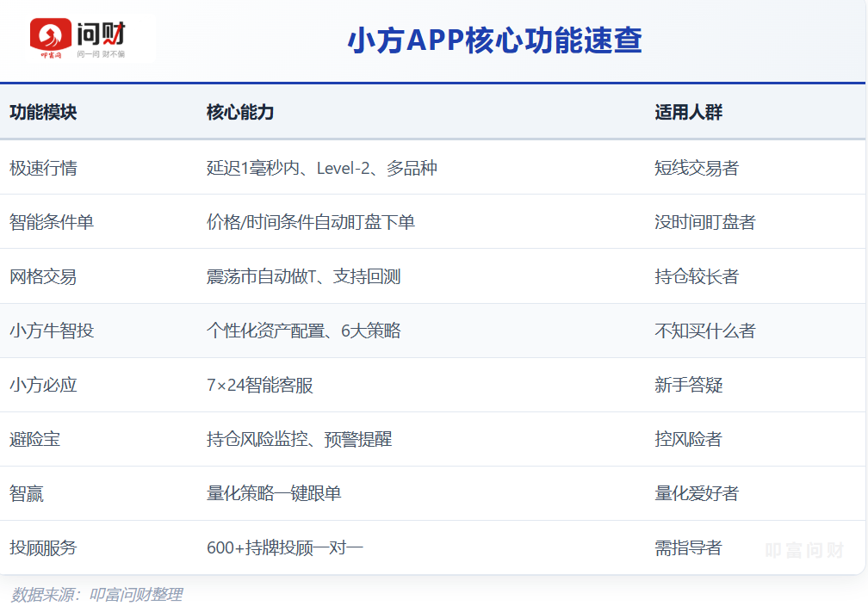
Task: Click the 量化策略一键跟单 cell
Action: pyautogui.click(x=274, y=493)
